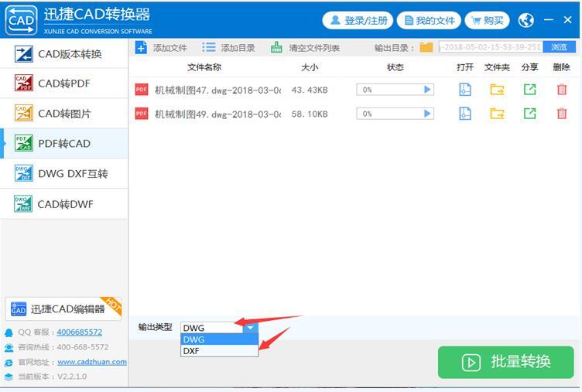Click the output directory path field
The width and height of the screenshot is (582, 392).
click(x=491, y=47)
